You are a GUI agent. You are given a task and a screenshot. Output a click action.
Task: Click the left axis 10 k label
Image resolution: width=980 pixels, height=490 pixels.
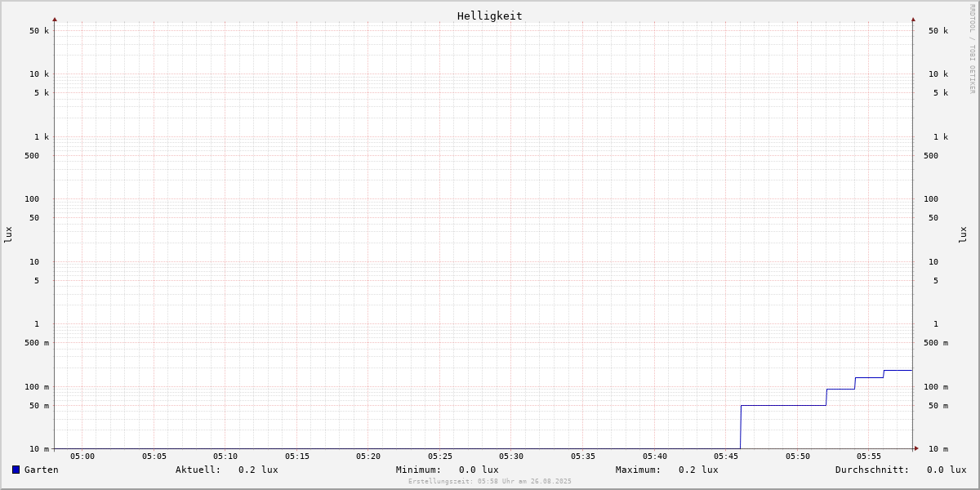[x=39, y=74]
